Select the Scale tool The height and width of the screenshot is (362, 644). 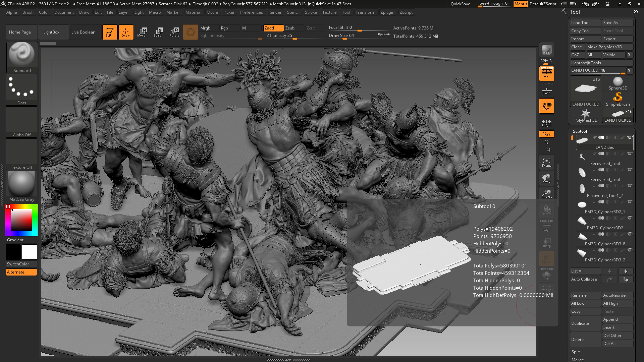tap(158, 32)
